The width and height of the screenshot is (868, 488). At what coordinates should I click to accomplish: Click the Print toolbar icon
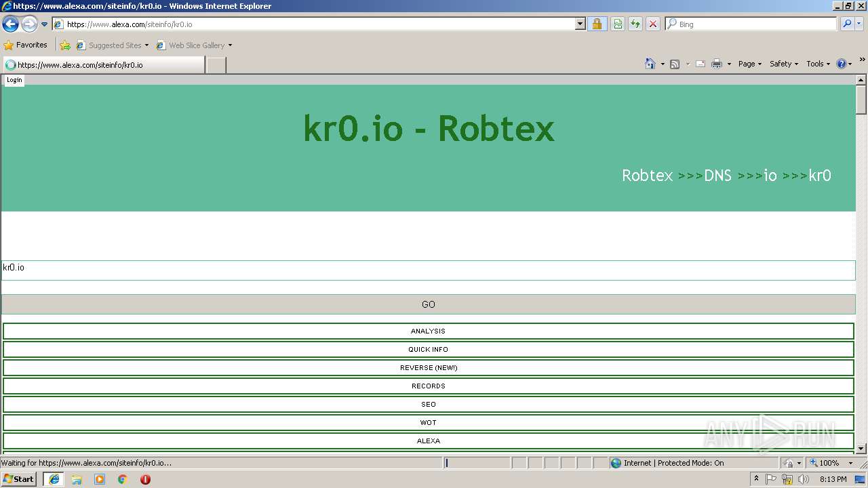(717, 64)
